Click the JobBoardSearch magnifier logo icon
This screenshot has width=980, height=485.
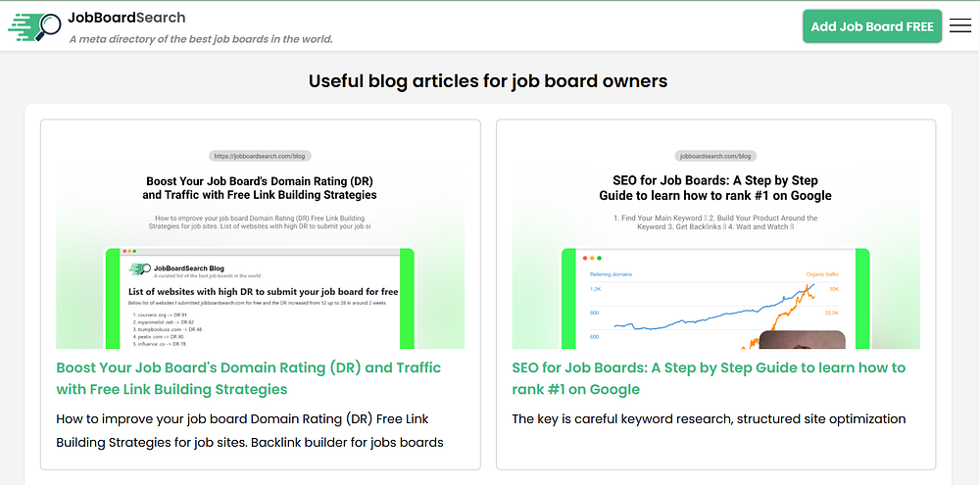click(x=34, y=26)
